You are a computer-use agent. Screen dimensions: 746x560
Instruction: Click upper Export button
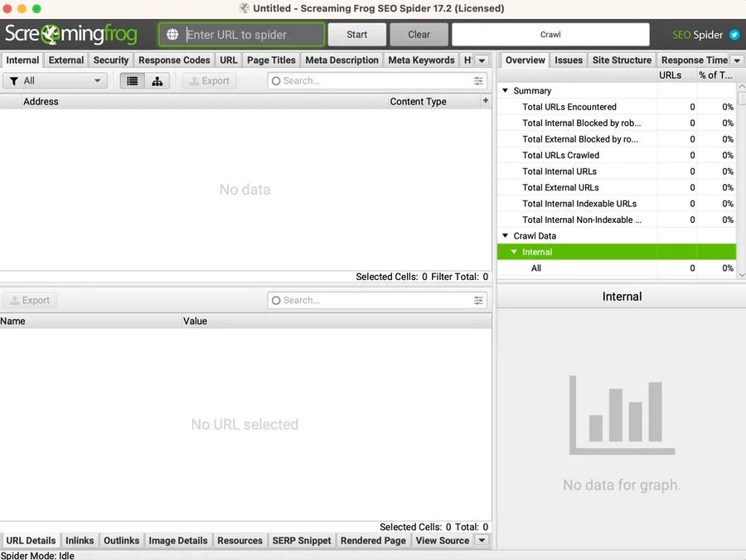coord(210,81)
